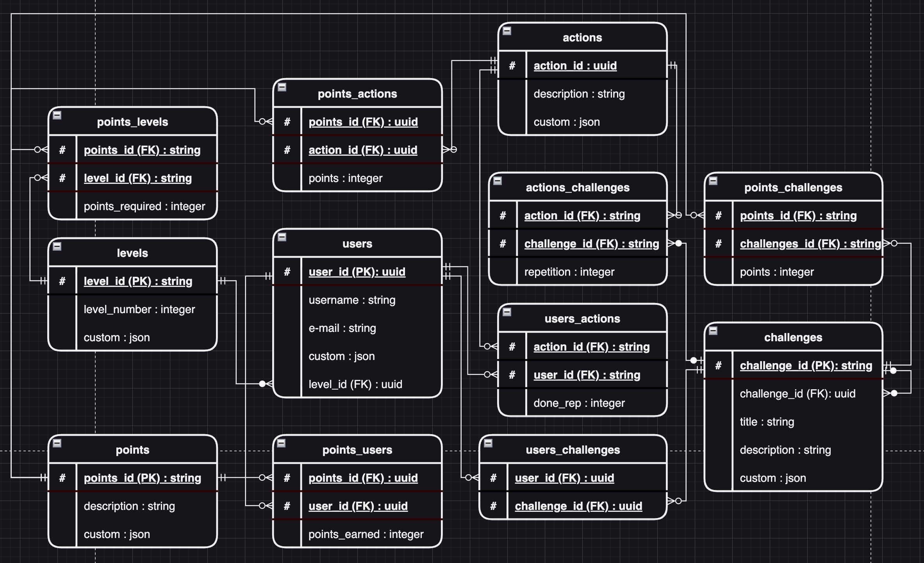Collapse the users table

click(x=282, y=237)
